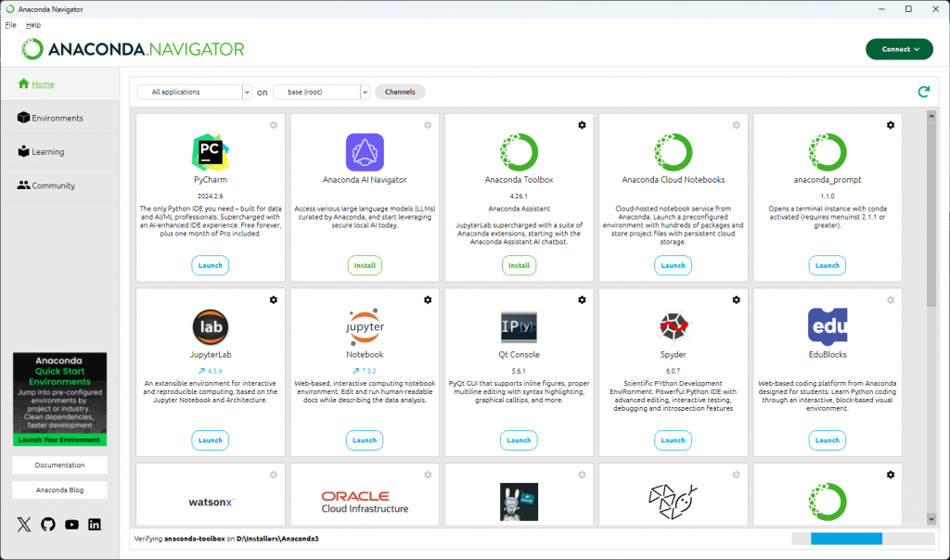The image size is (950, 560).
Task: Launch Qt Console
Action: pos(519,440)
